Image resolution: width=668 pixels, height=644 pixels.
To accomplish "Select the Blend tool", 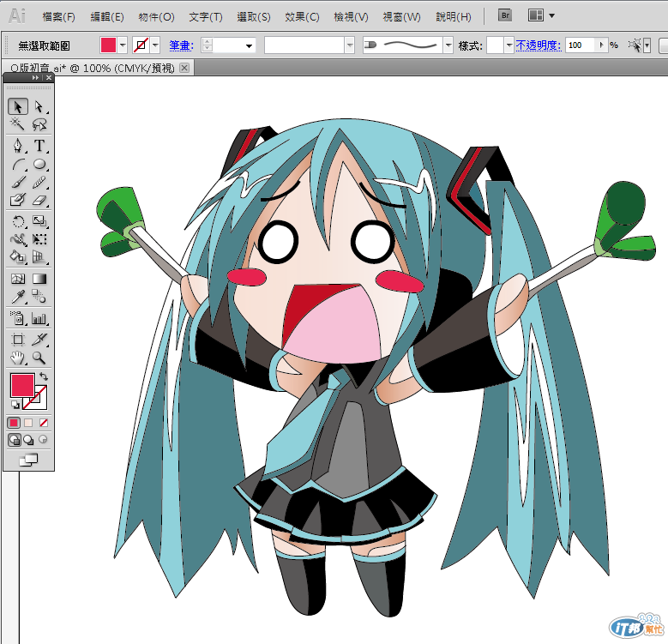I will (x=39, y=297).
